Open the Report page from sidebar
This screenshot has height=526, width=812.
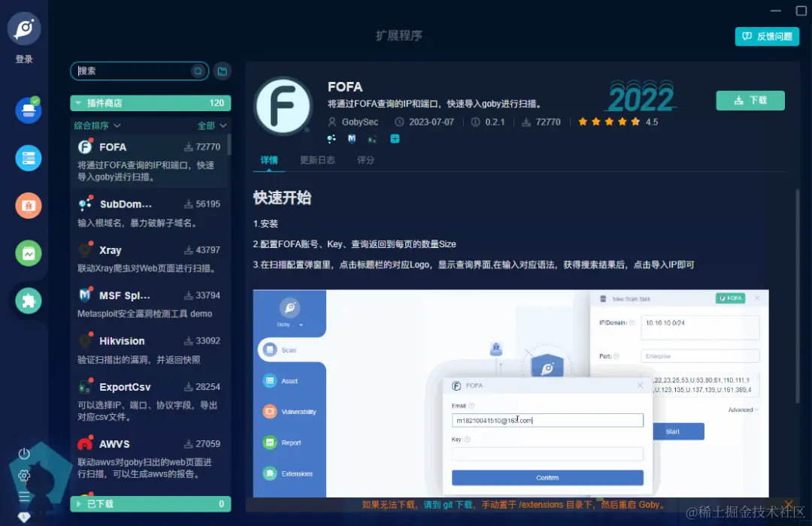point(29,253)
